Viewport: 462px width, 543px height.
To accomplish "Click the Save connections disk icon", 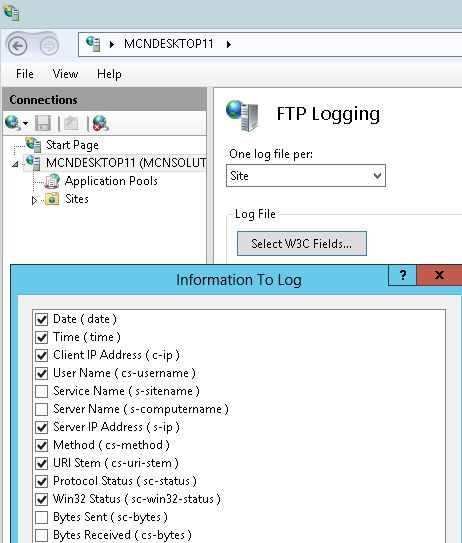I will pyautogui.click(x=43, y=123).
